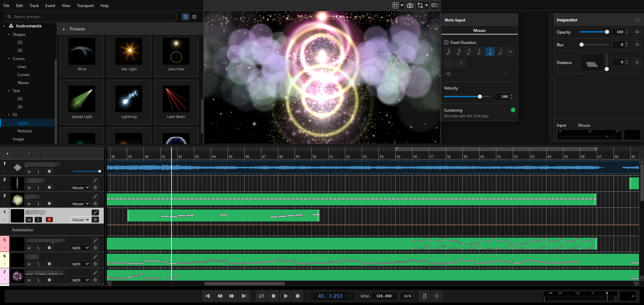Mute track 7
644x305 pixels.
coord(29,280)
